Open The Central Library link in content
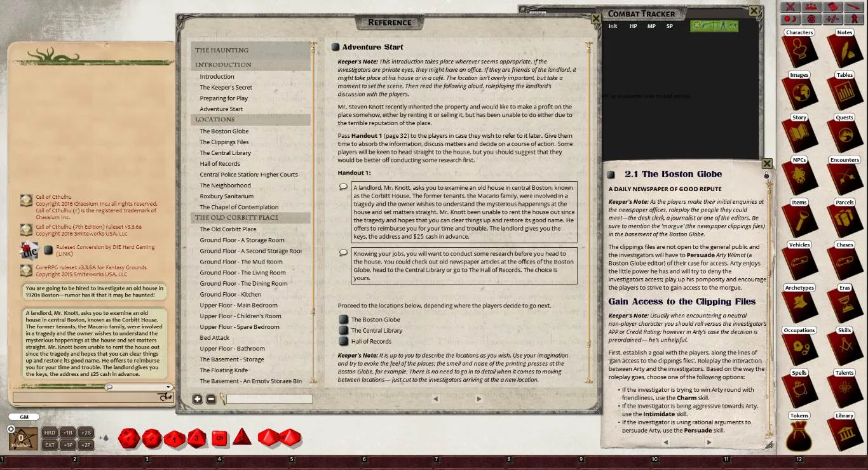868x470 pixels. tap(376, 330)
